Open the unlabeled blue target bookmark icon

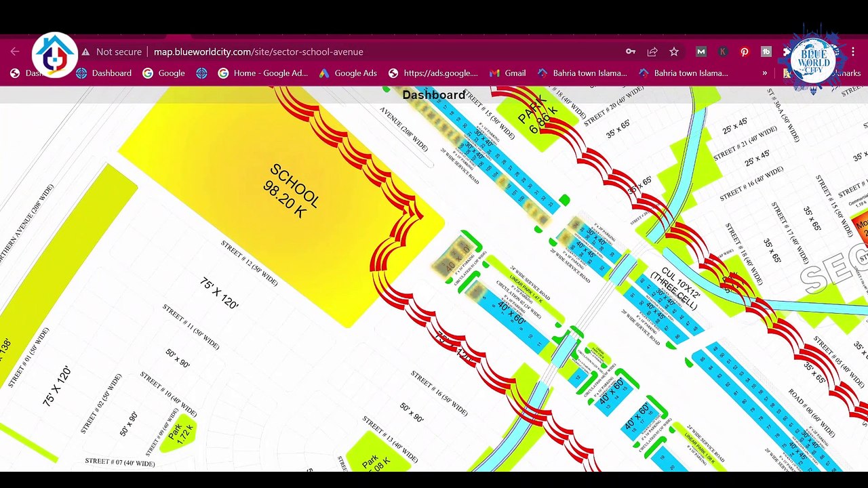pos(201,73)
